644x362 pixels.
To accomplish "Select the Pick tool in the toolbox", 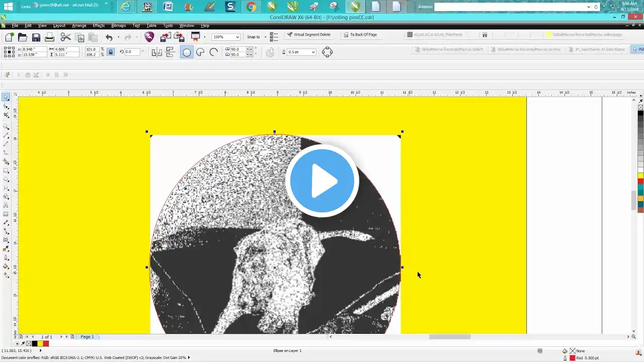I will 6,98.
